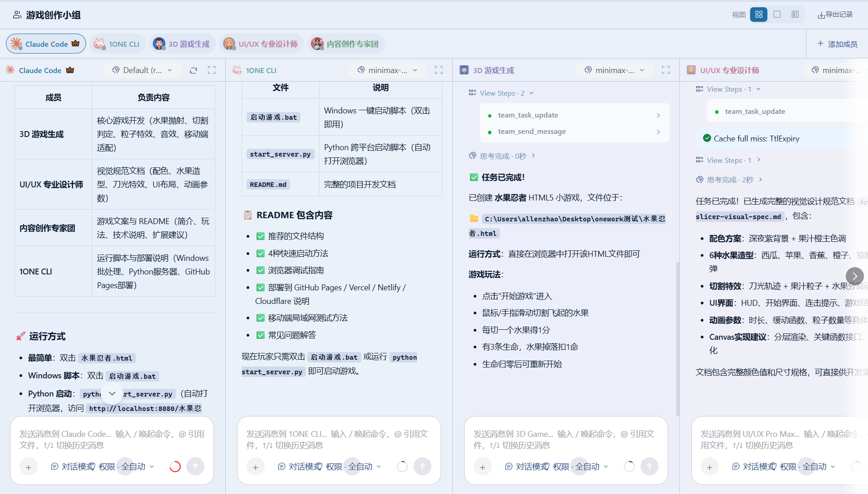868x494 pixels.
Task: Open the Default model dropdown in Claude Code panel
Action: coord(142,70)
